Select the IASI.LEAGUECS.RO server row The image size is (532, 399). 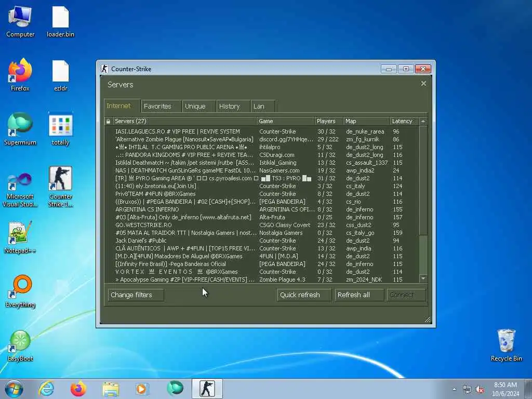click(262, 131)
